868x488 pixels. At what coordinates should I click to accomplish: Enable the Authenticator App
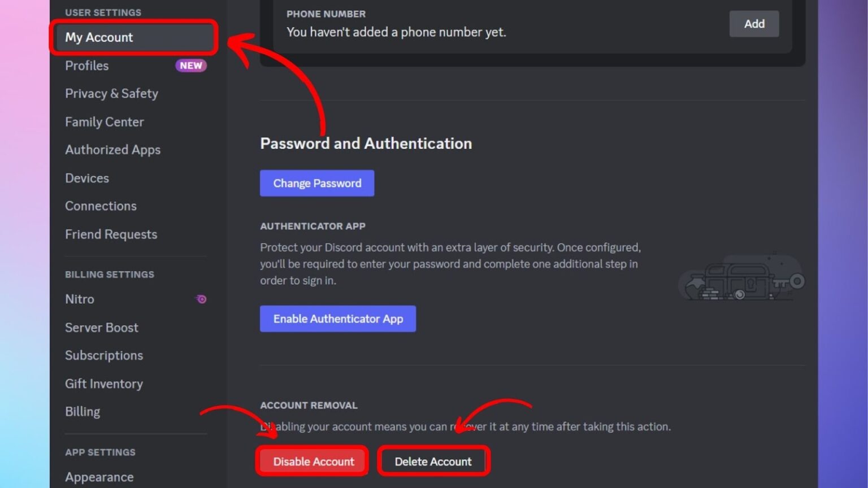point(337,319)
